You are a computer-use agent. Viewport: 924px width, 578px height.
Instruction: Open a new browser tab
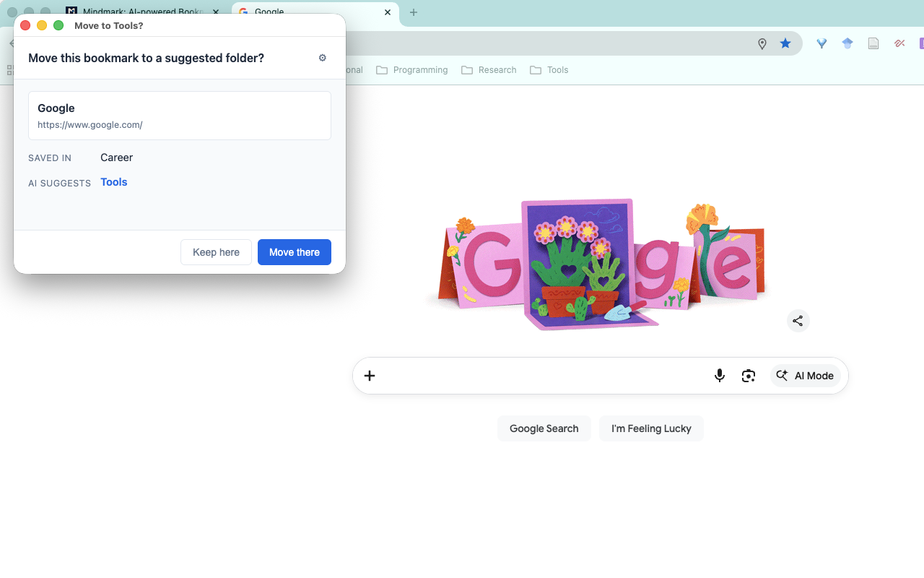click(x=414, y=12)
